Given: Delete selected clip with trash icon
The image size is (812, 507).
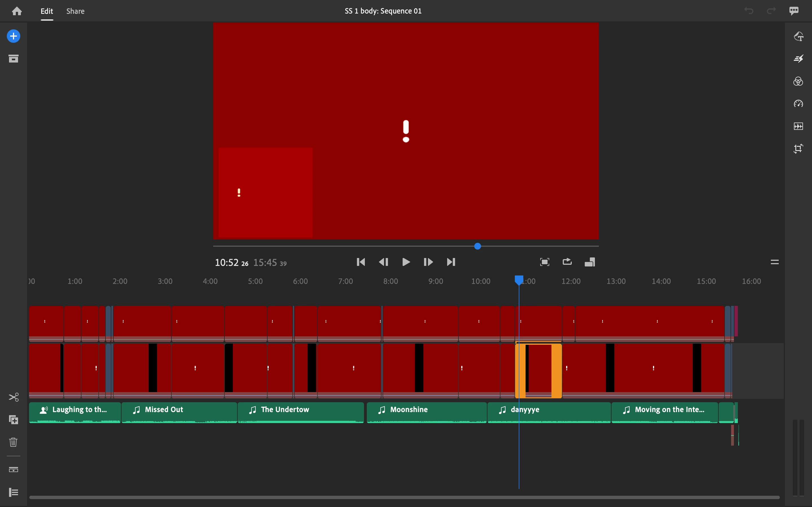Looking at the screenshot, I should pos(14,442).
